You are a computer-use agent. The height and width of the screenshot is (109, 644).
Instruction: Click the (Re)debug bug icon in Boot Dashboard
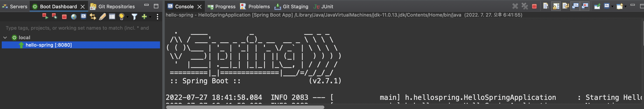[x=55, y=17]
